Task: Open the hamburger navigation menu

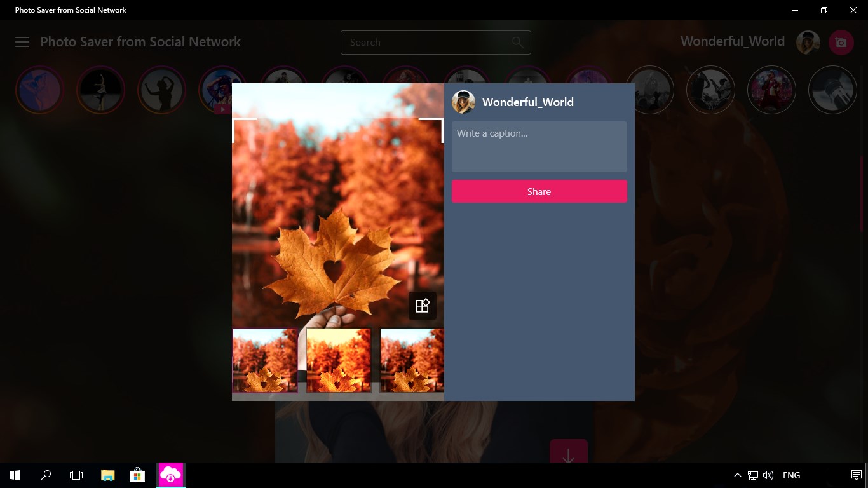Action: click(22, 42)
